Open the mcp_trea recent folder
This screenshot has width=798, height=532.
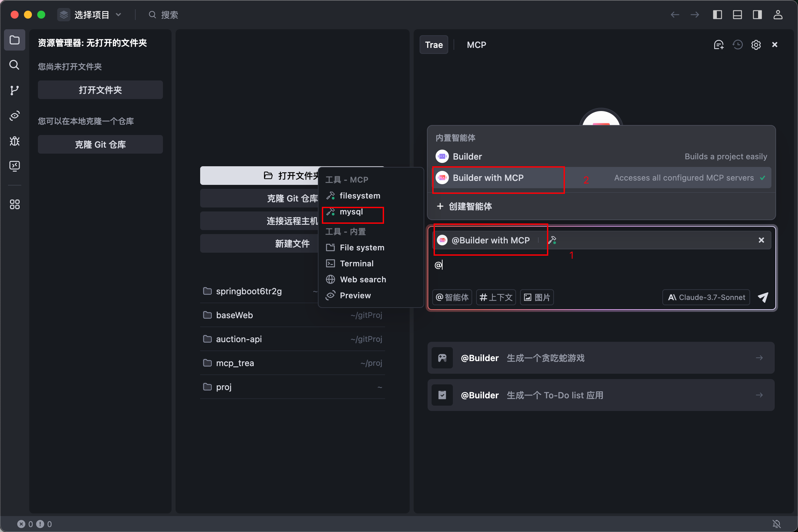[235, 363]
